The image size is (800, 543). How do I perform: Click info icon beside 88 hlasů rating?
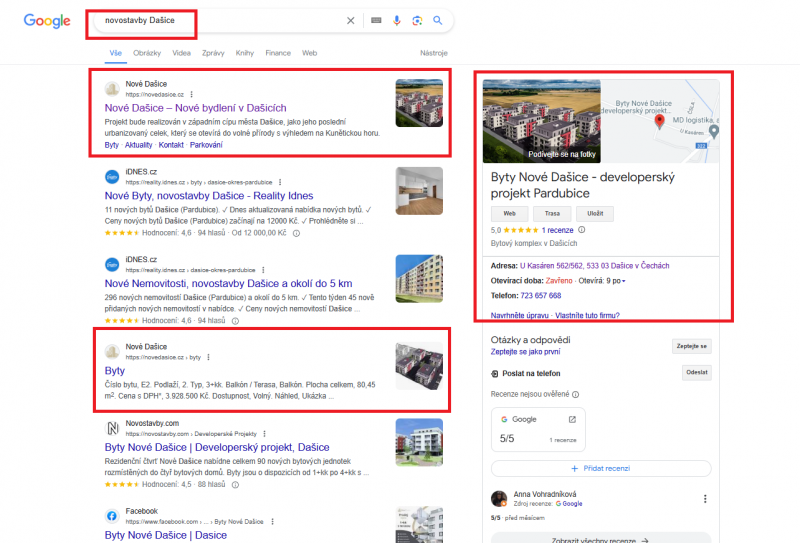coord(235,485)
